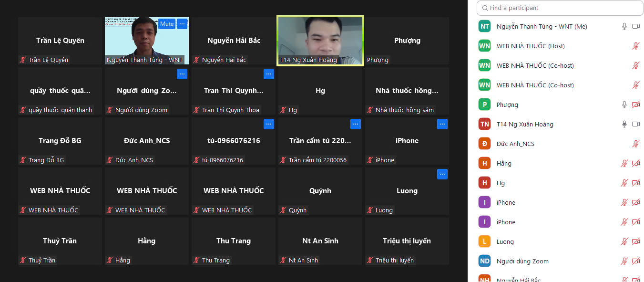Click muted mic icon on Nguyễn Hải Bắc tile
The width and height of the screenshot is (644, 282).
[x=196, y=60]
